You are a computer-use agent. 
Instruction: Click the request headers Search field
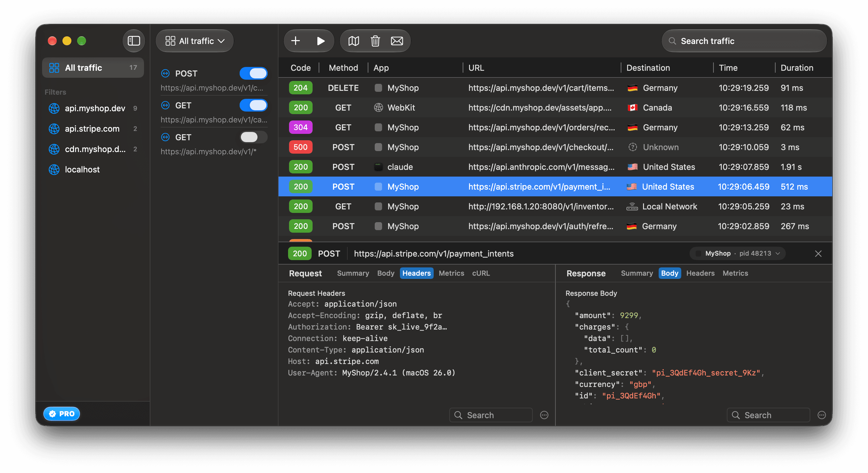[491, 415]
